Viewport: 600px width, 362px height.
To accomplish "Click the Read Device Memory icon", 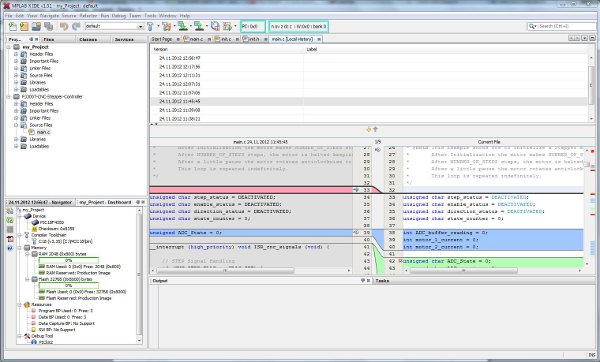I will point(199,26).
